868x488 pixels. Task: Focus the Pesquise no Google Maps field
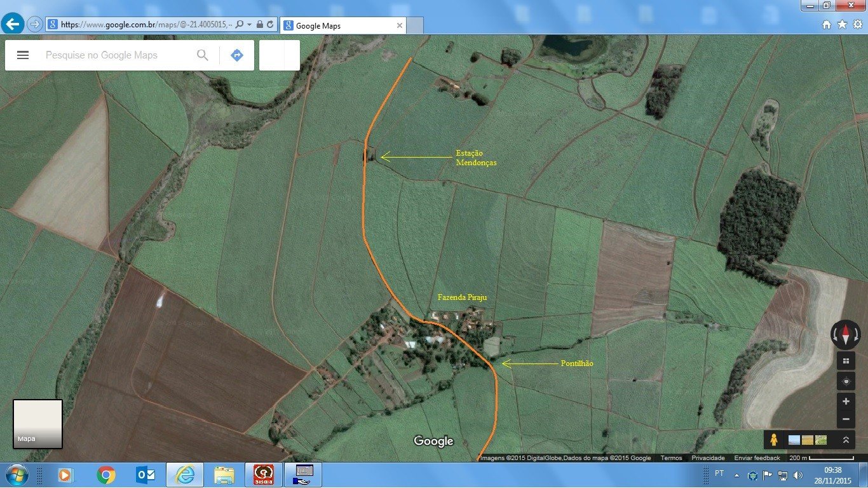pyautogui.click(x=118, y=55)
